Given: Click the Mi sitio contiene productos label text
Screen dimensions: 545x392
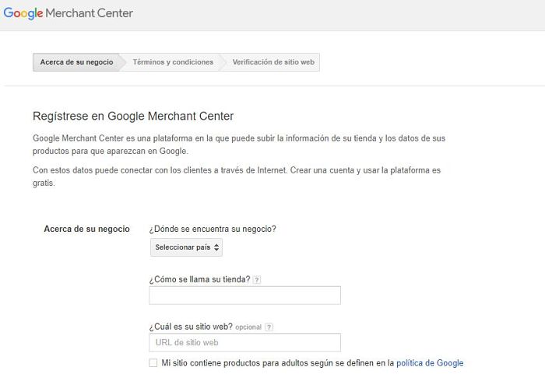Looking at the screenshot, I should point(278,363).
